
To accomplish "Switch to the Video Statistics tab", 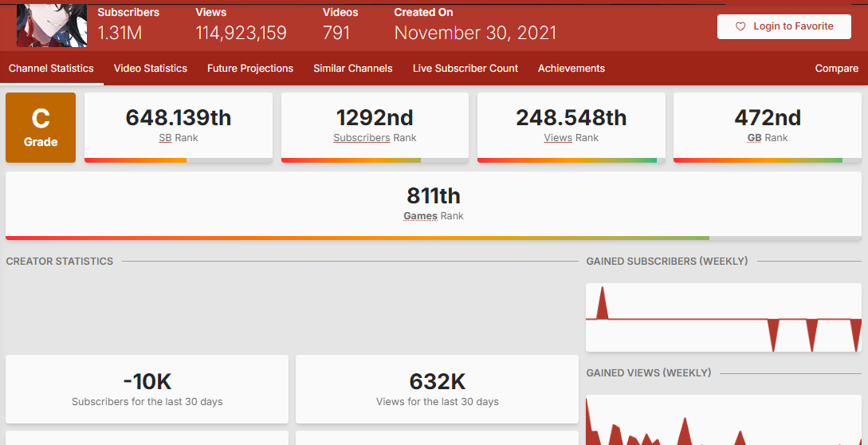I will [x=151, y=68].
